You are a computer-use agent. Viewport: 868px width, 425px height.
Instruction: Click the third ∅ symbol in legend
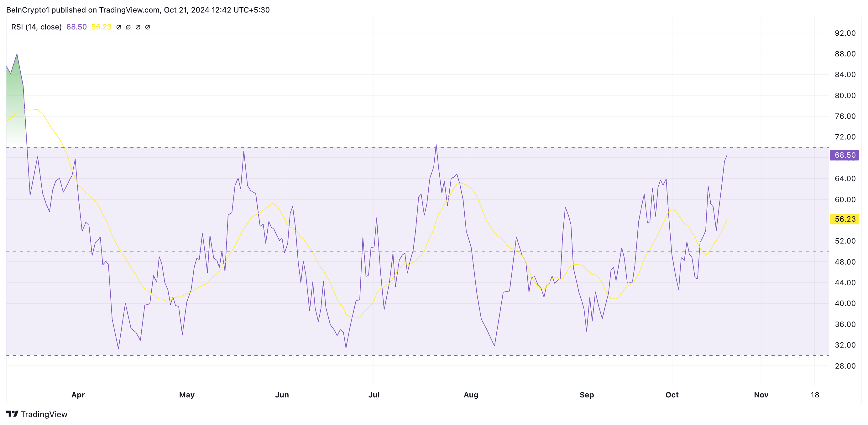[138, 27]
